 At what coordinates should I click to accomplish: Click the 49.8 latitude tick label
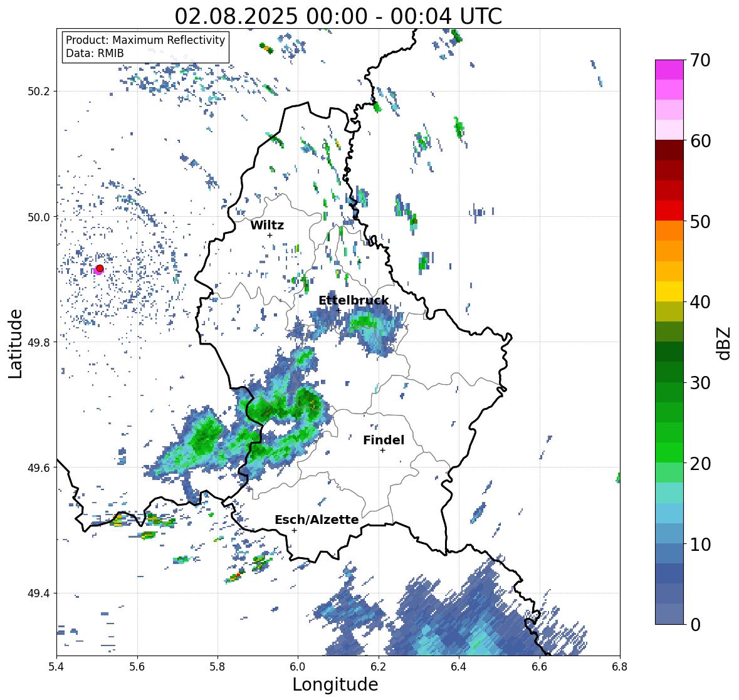click(39, 342)
